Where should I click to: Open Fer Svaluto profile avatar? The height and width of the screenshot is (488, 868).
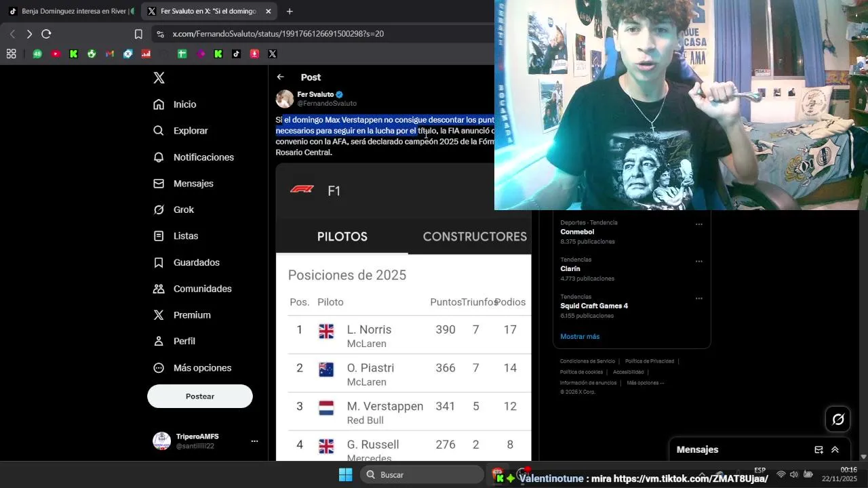(x=285, y=99)
